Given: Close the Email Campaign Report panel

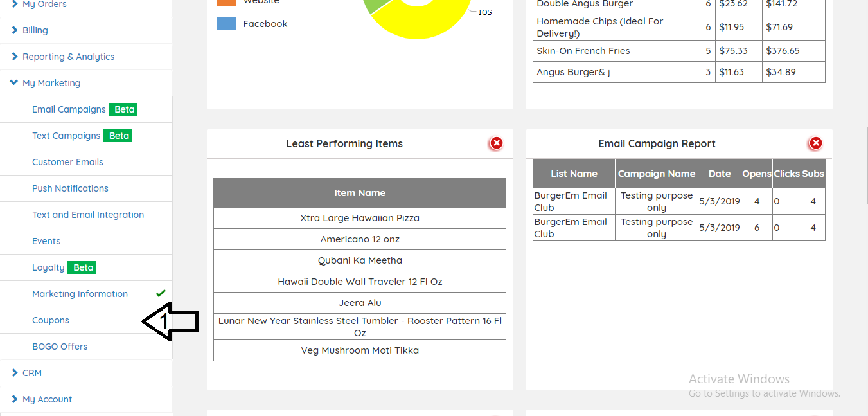Looking at the screenshot, I should (x=815, y=143).
